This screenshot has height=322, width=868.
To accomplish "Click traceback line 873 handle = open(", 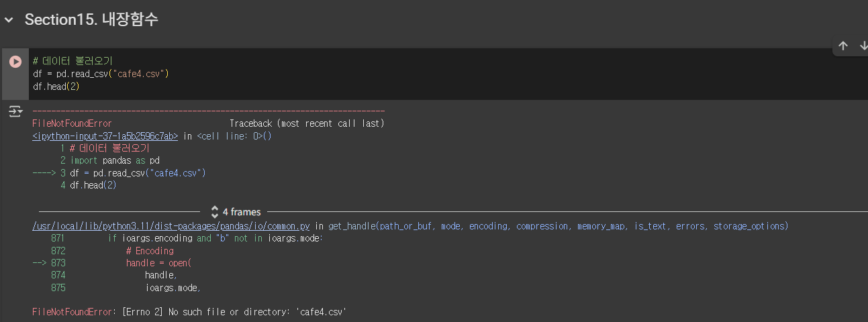I will tap(112, 263).
